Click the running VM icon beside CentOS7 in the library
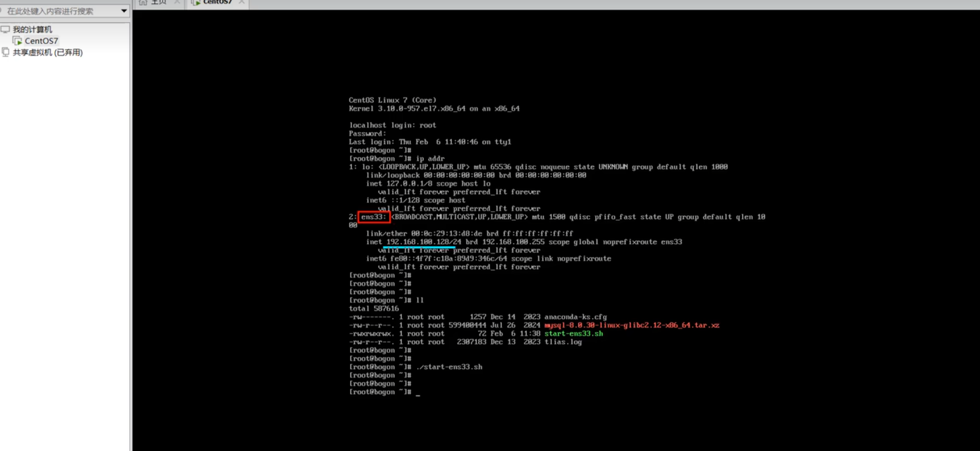The image size is (980, 451). pos(17,41)
